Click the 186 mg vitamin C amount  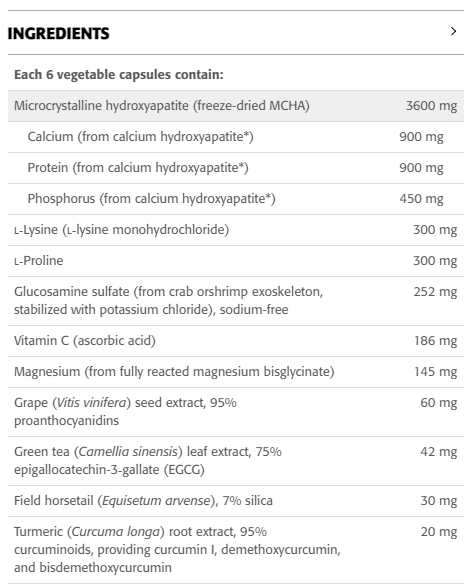tap(436, 341)
